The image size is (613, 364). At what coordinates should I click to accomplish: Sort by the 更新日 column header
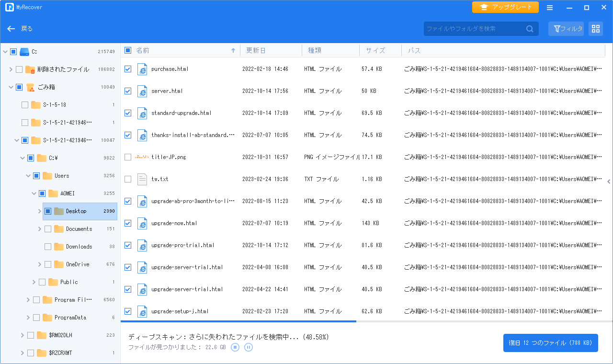coord(256,50)
